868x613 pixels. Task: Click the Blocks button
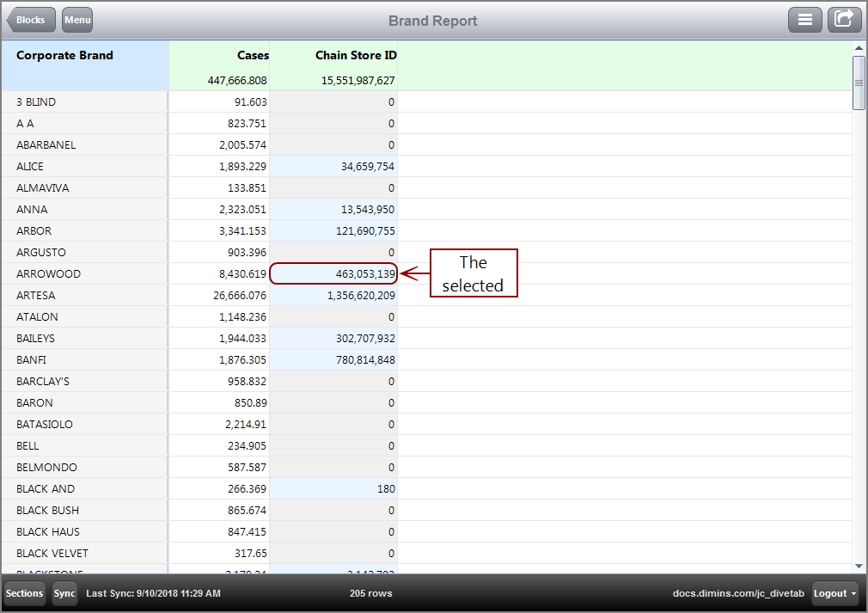click(31, 19)
